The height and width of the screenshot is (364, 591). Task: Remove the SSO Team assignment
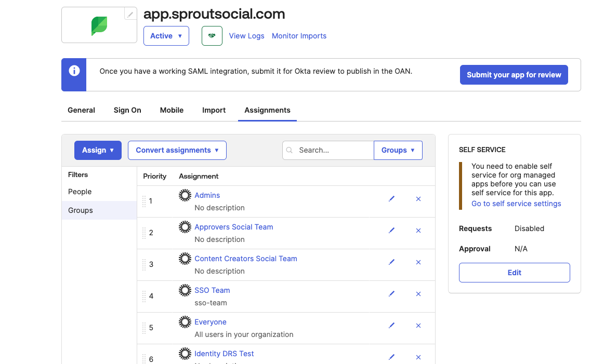pos(418,293)
